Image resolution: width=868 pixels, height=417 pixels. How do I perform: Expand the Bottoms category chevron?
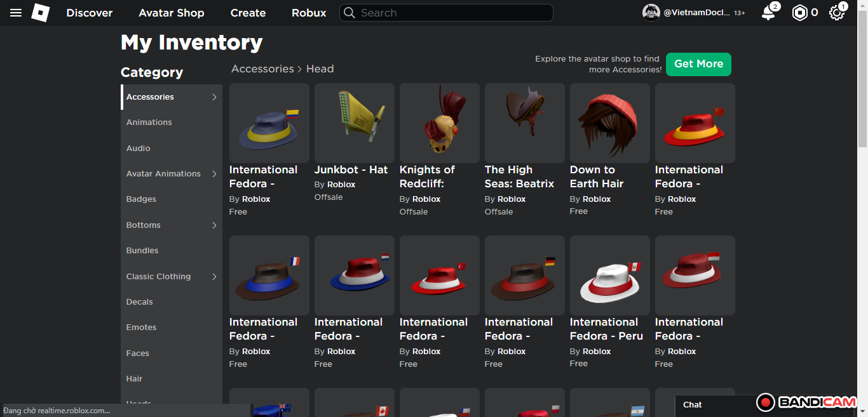214,225
